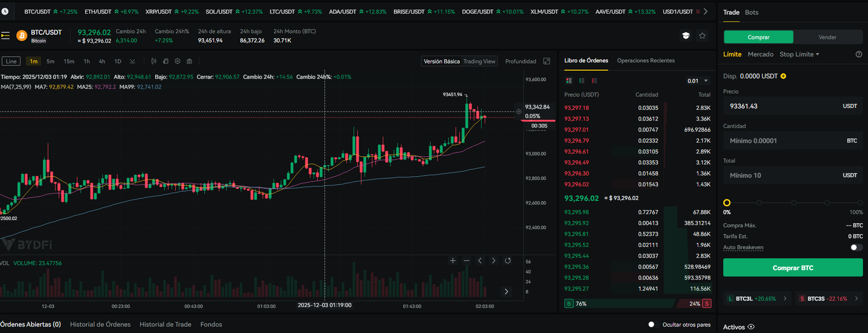Open the candlestick chart style icon
Viewport: 868px width, 333px height.
coord(154,61)
